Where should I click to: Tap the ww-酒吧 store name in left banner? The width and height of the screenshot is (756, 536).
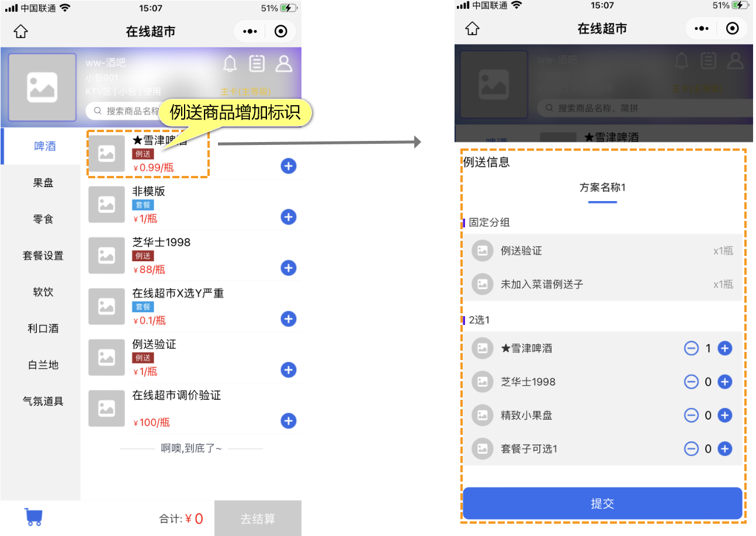click(x=106, y=63)
